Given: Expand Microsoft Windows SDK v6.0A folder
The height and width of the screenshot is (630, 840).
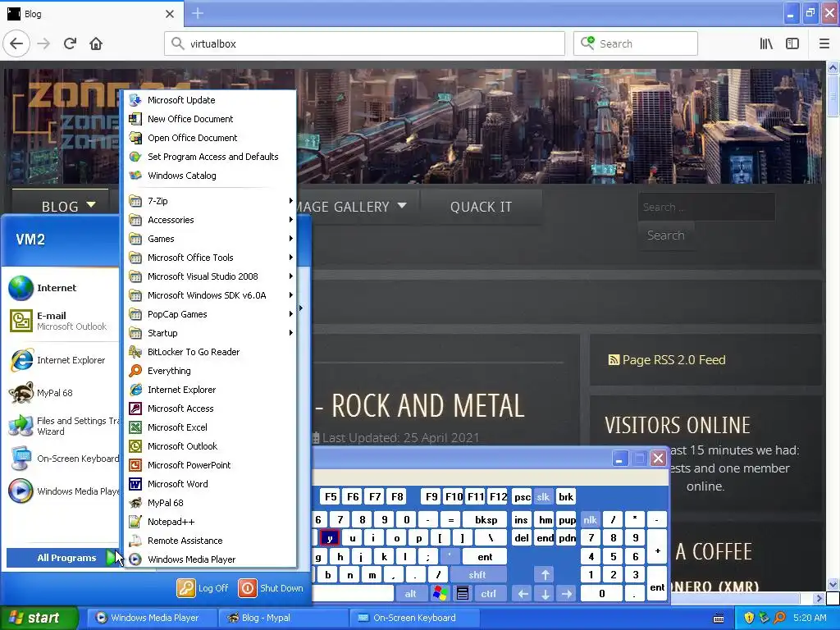Looking at the screenshot, I should (210, 295).
